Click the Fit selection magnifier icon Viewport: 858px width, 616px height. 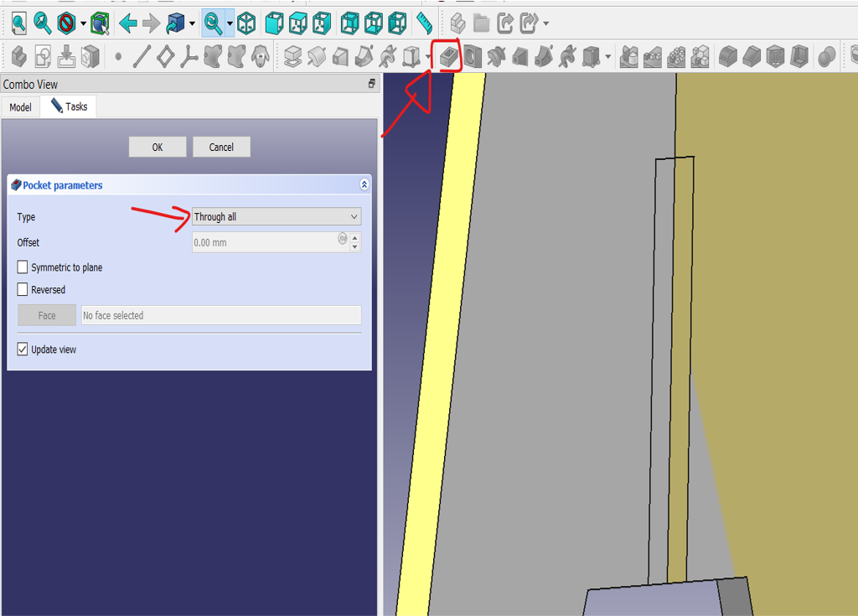[x=42, y=23]
